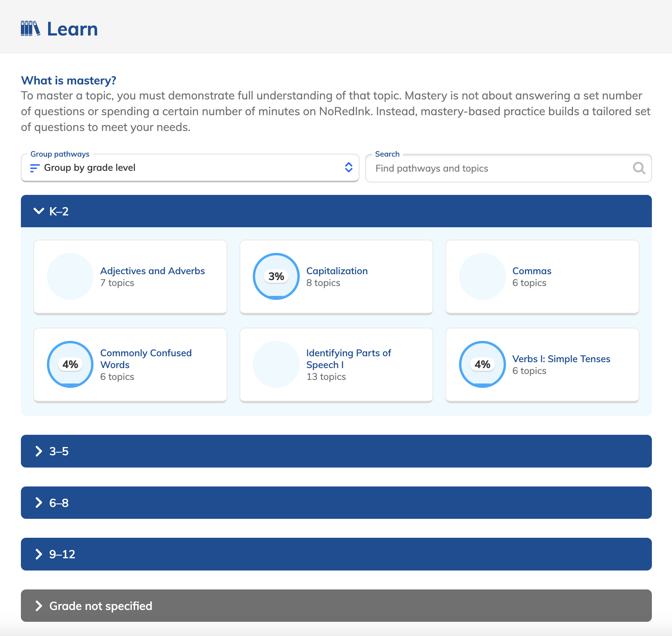Click "6 topics" under Commonly Confused Words
Image resolution: width=672 pixels, height=636 pixels.
point(117,377)
